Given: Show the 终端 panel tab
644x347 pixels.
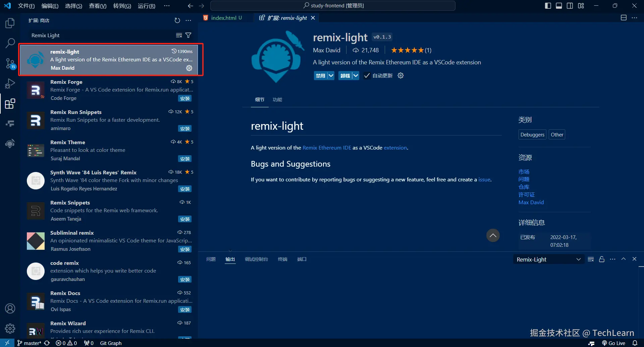Looking at the screenshot, I should (282, 259).
